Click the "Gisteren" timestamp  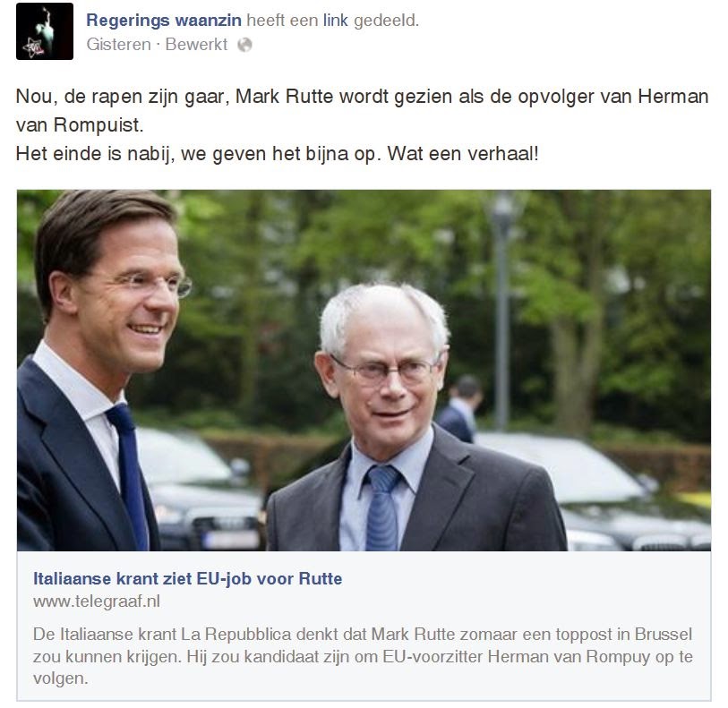pos(118,45)
